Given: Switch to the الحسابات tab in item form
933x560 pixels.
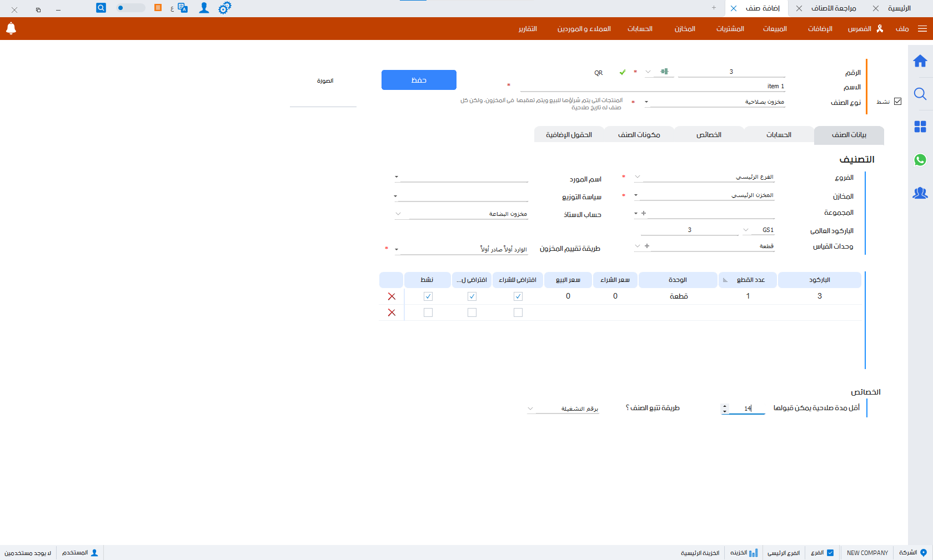Looking at the screenshot, I should click(x=779, y=135).
